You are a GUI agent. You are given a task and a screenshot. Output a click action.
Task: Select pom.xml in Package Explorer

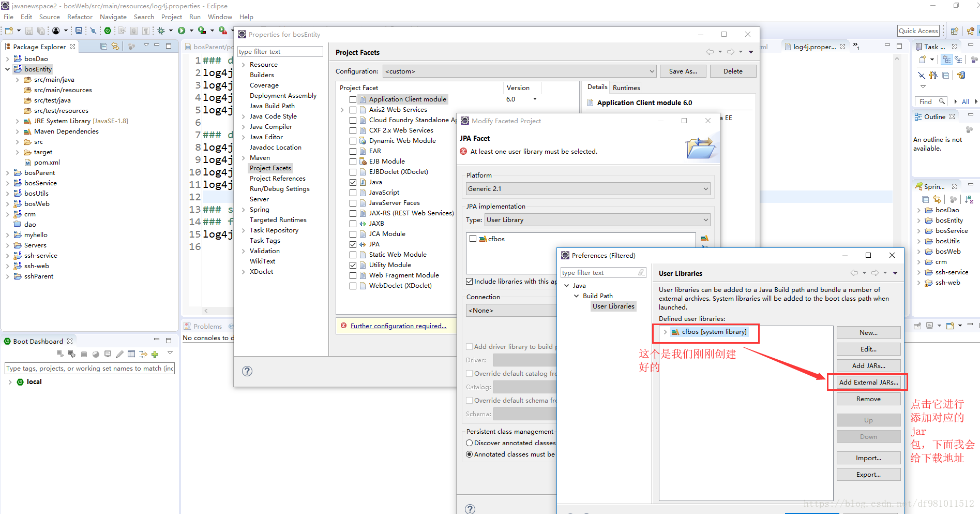[47, 163]
